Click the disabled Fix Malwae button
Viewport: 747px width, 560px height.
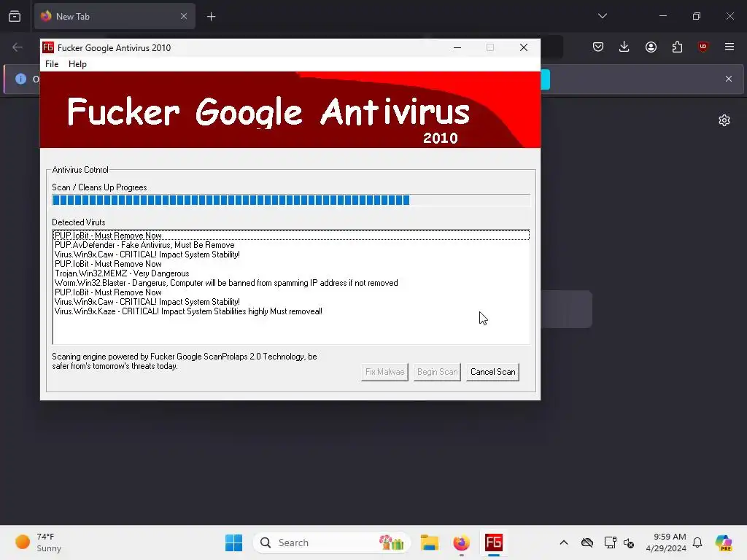point(384,372)
